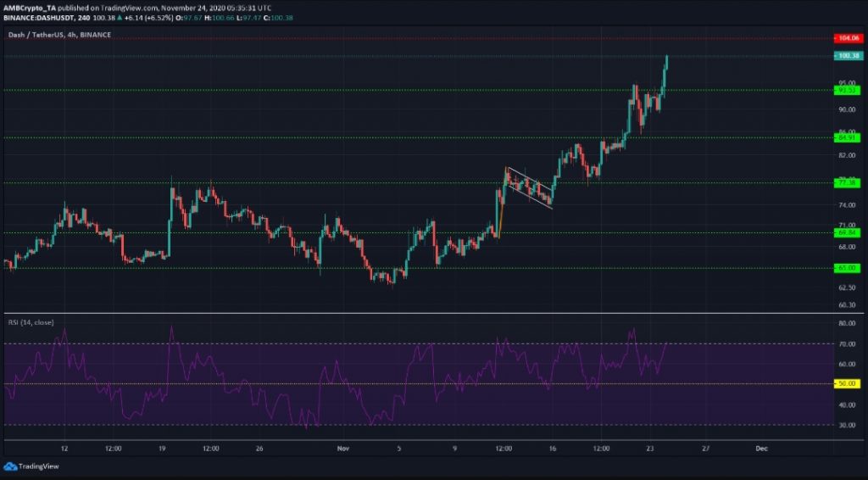
Task: Click the Dash / TetherUS chart title
Action: coord(59,35)
